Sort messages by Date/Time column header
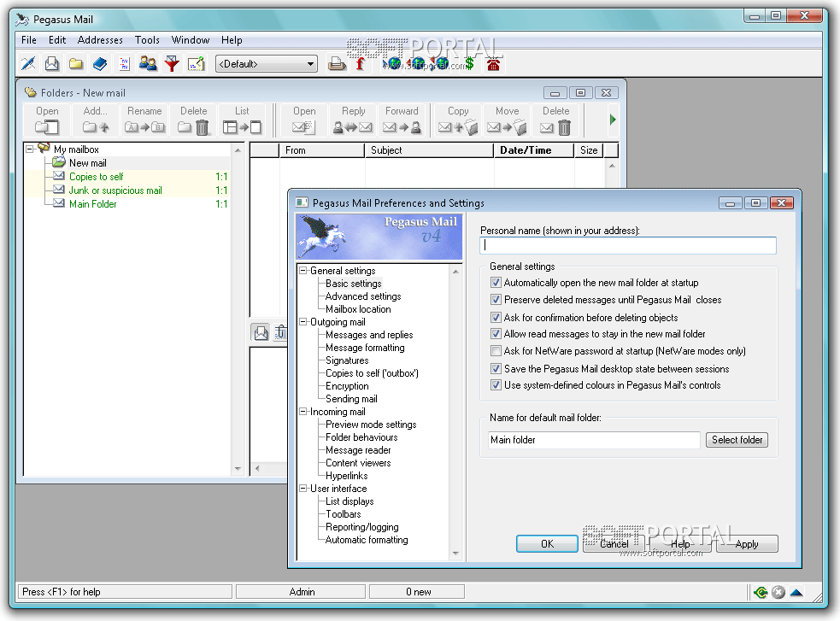840x621 pixels. (533, 150)
